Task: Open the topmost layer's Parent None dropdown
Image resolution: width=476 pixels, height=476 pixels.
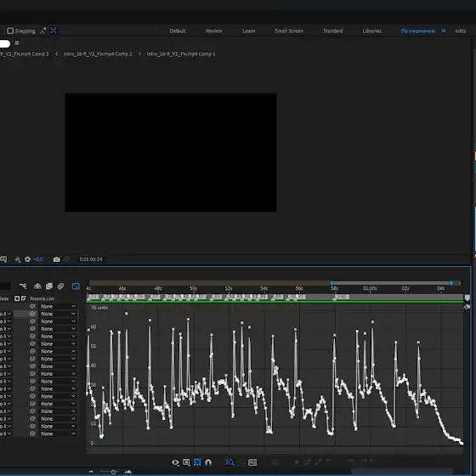Action: [58, 306]
